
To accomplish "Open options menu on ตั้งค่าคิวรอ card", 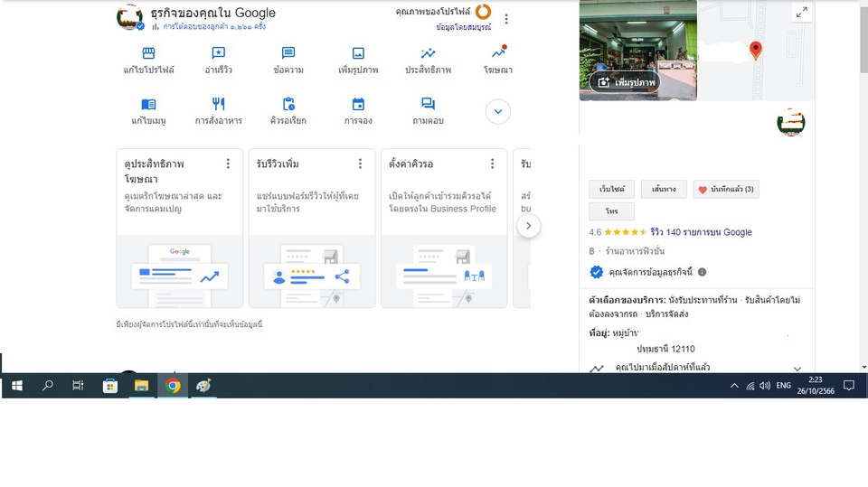I will click(x=492, y=164).
